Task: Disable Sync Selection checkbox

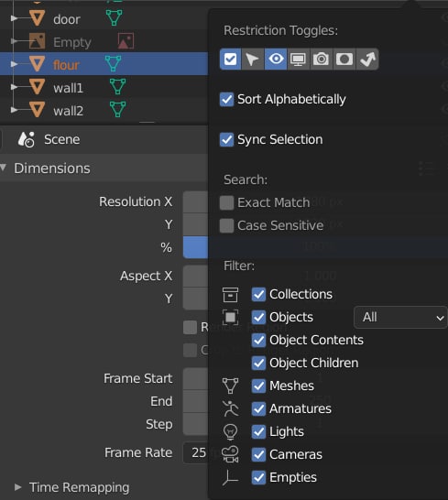Action: coord(226,140)
